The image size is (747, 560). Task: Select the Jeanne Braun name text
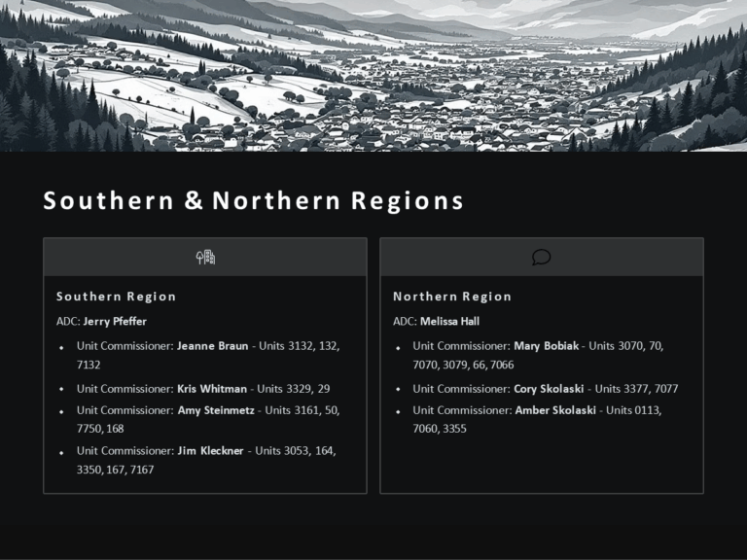coord(212,346)
